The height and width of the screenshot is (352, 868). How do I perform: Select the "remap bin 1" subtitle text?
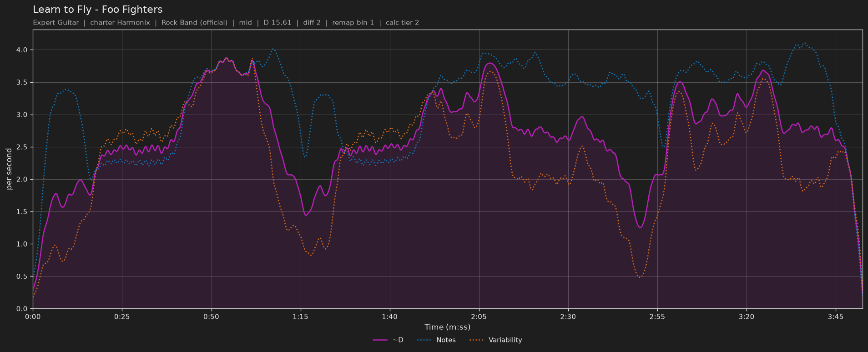click(353, 23)
